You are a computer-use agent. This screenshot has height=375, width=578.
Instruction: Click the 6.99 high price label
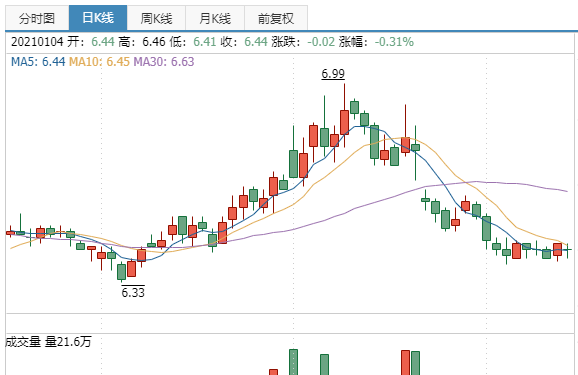(333, 74)
